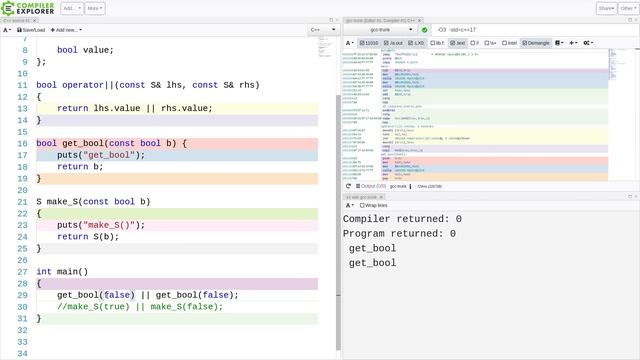
Task: Click the recompile refresh icon
Action: pyautogui.click(x=348, y=186)
